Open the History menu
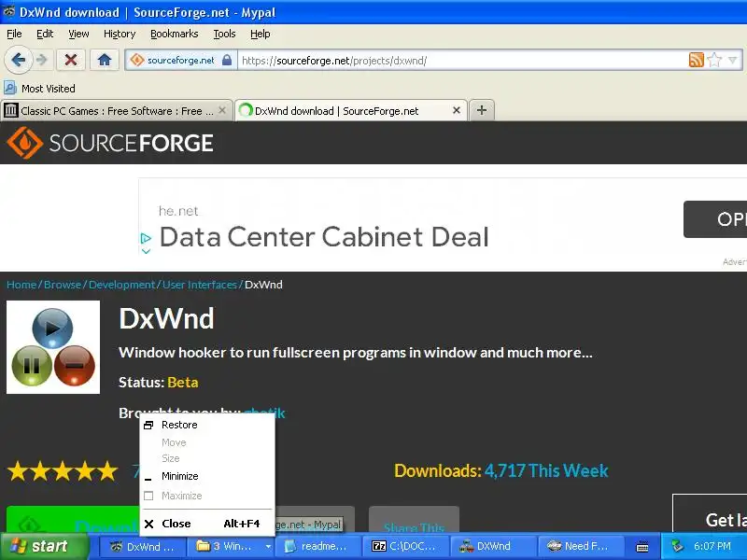Image resolution: width=747 pixels, height=560 pixels. pos(120,34)
